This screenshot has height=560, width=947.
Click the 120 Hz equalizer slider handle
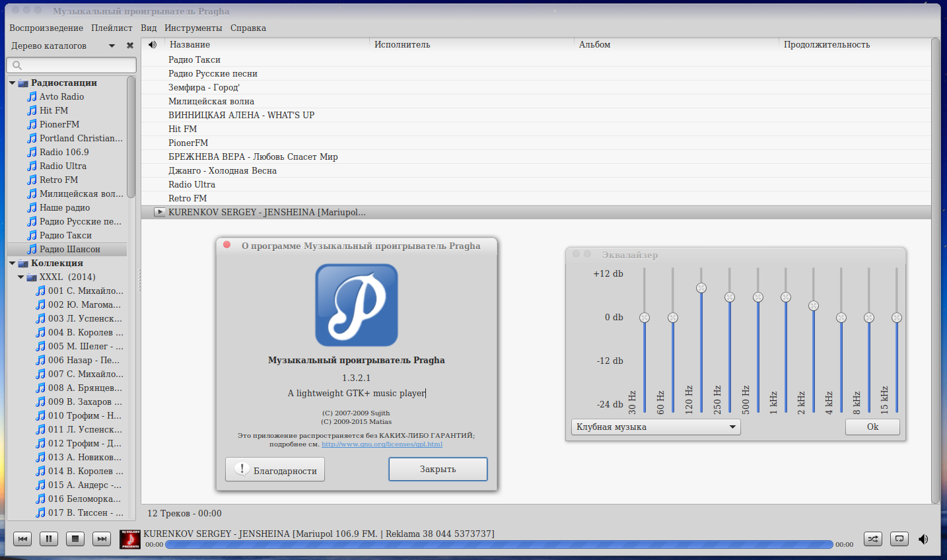point(701,288)
